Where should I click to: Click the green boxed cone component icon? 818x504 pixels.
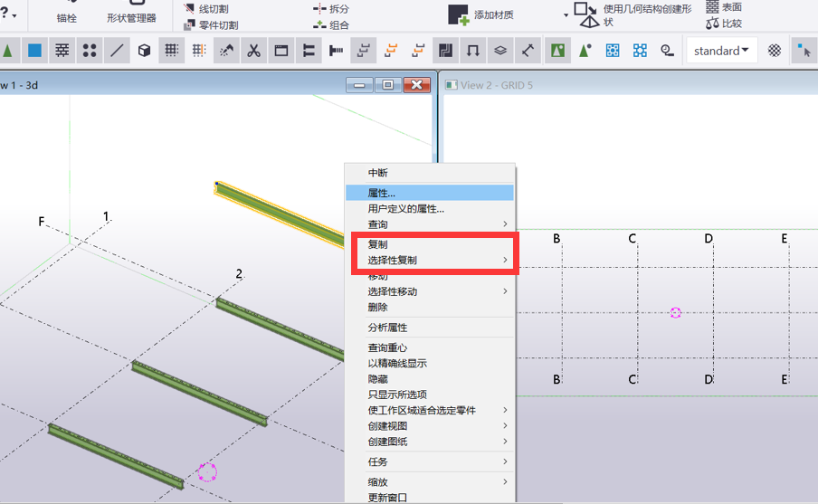click(557, 51)
